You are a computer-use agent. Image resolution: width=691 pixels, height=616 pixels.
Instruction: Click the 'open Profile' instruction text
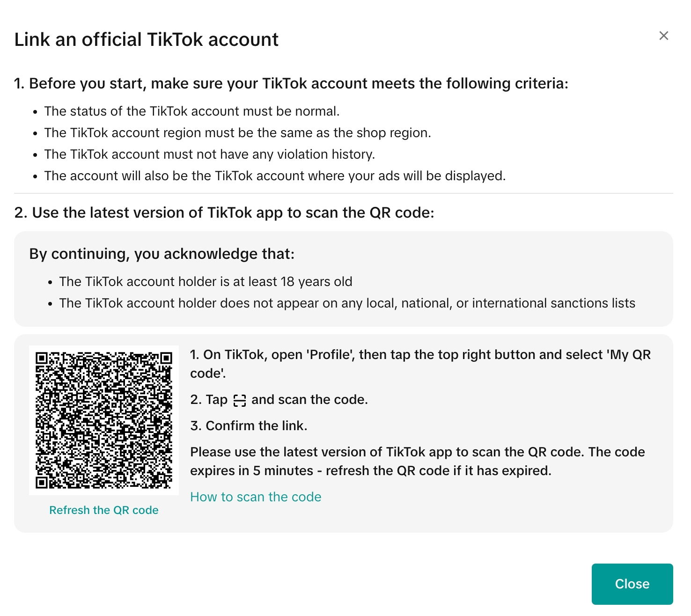tap(420, 355)
